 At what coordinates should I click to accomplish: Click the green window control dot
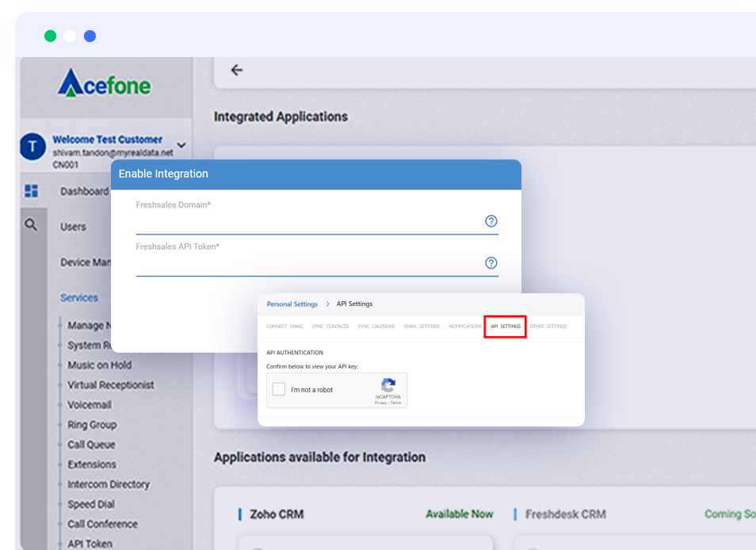(x=50, y=36)
